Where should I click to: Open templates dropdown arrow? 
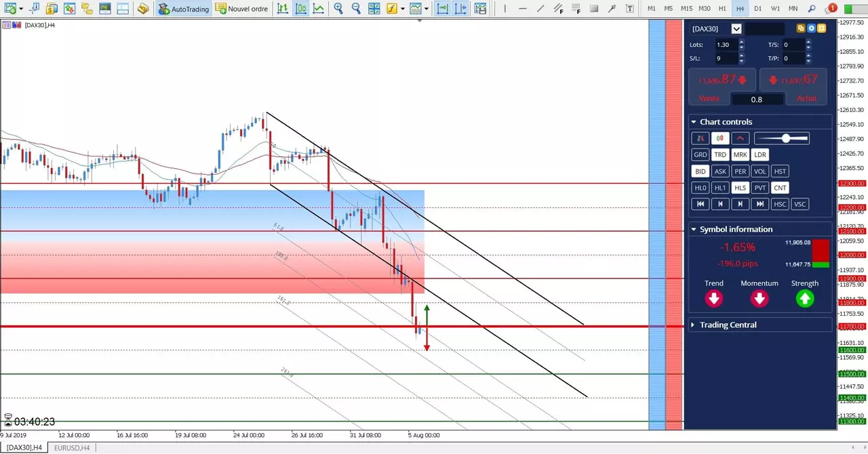[x=427, y=9]
